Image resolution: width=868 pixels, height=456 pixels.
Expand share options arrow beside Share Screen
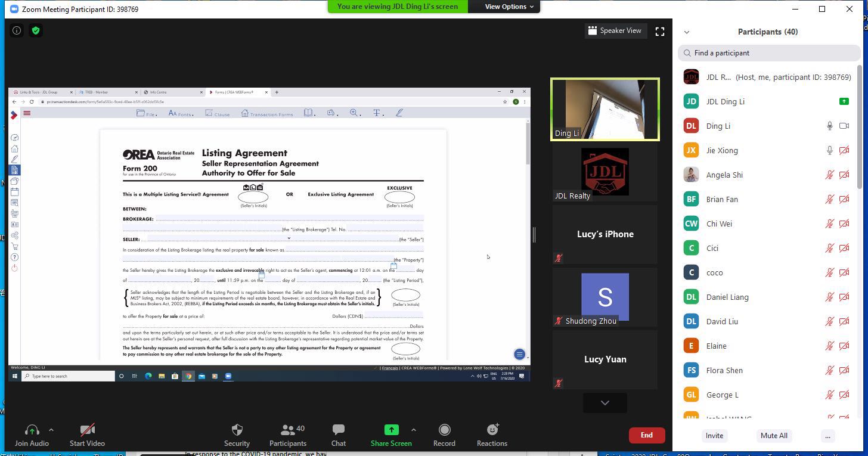click(x=414, y=430)
